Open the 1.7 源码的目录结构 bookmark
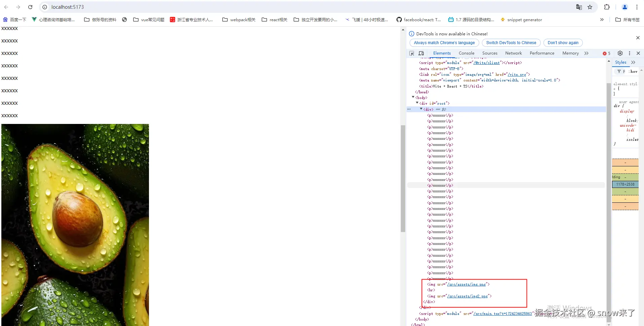This screenshot has width=644, height=326. pos(471,20)
